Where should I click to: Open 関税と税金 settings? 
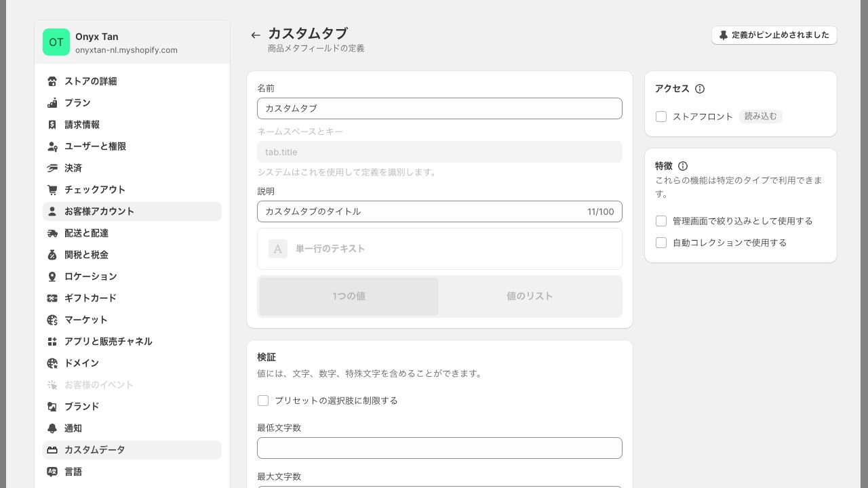[132, 255]
